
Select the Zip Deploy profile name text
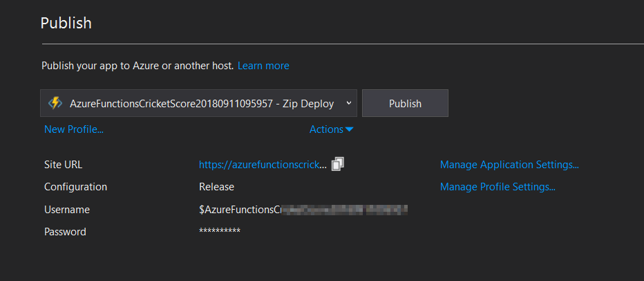pyautogui.click(x=202, y=103)
